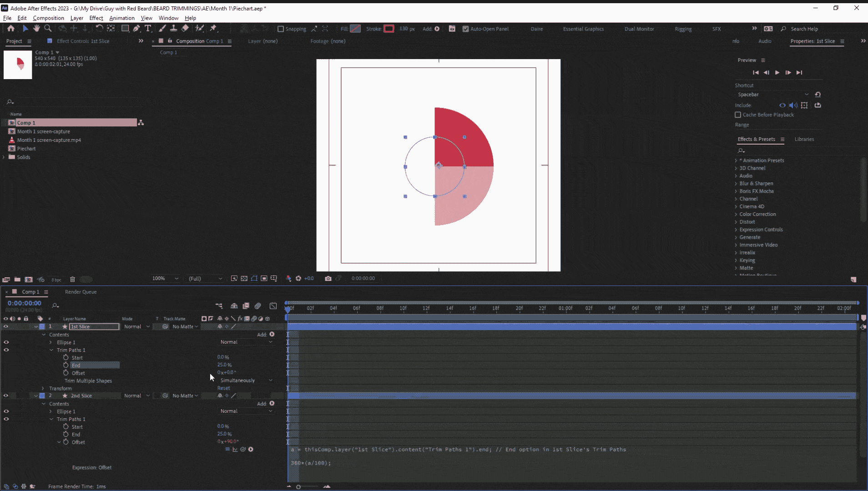Open the Composition menu
This screenshot has width=868, height=491.
(48, 18)
